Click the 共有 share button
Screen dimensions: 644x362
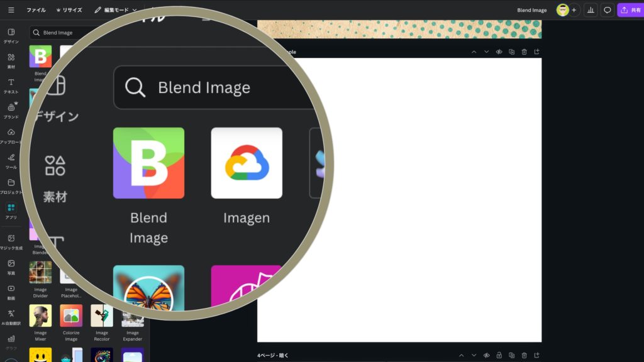630,10
